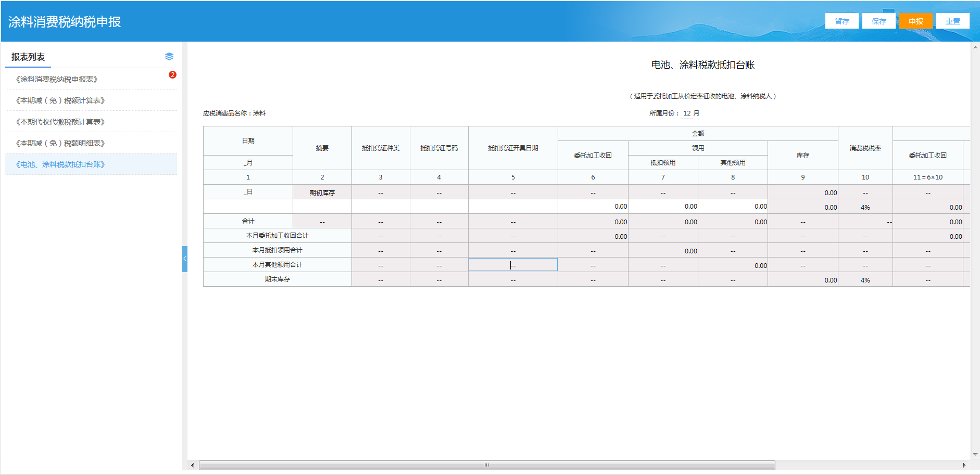Viewport: 980px width, 475px height.
Task: Select 《电池、涂料税款抵扣台账》 in the list
Action: pos(60,164)
